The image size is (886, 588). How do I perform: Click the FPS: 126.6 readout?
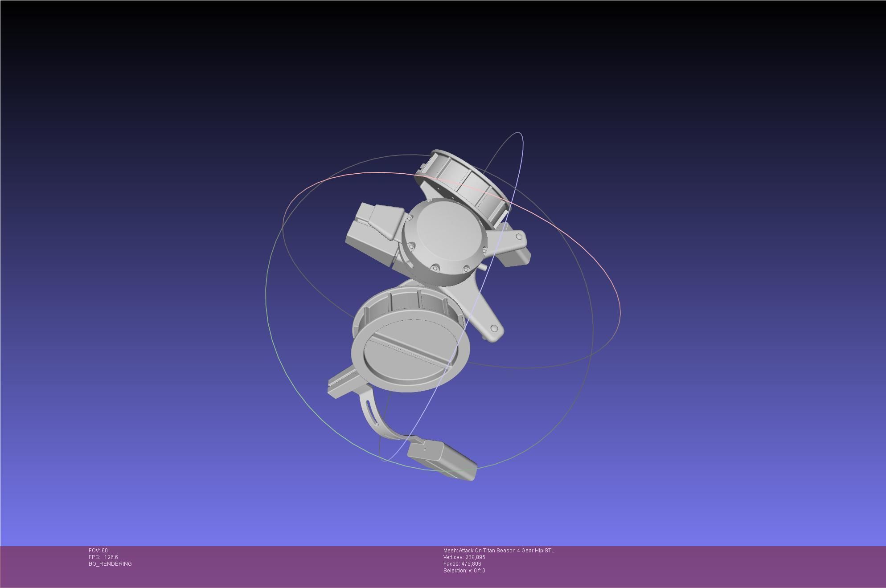click(103, 557)
